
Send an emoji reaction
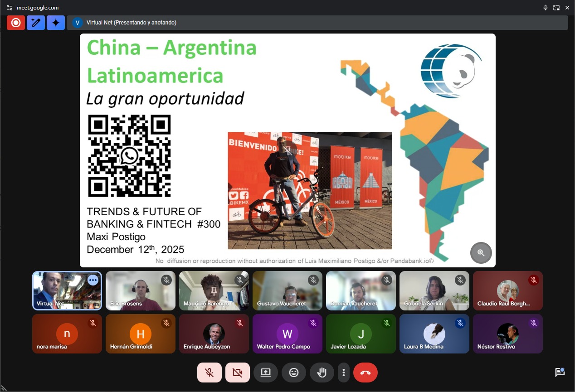294,373
